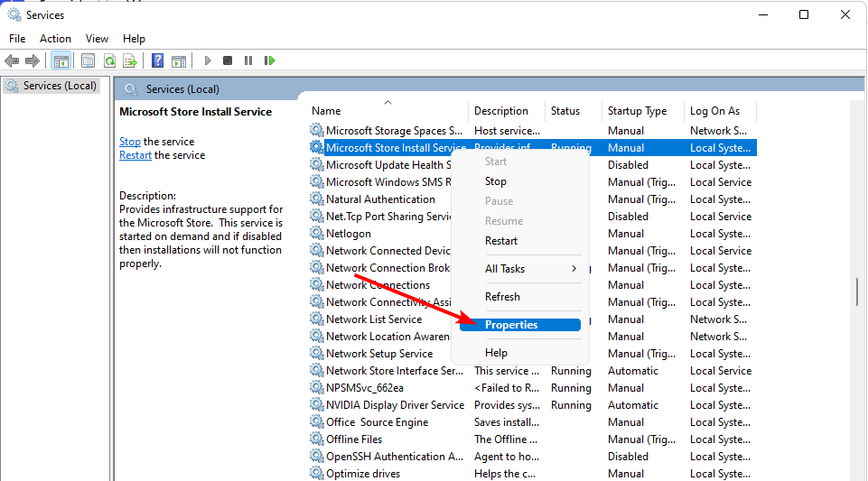Open Properties from the toolbar icon
Image resolution: width=868 pixels, height=481 pixels.
[88, 60]
